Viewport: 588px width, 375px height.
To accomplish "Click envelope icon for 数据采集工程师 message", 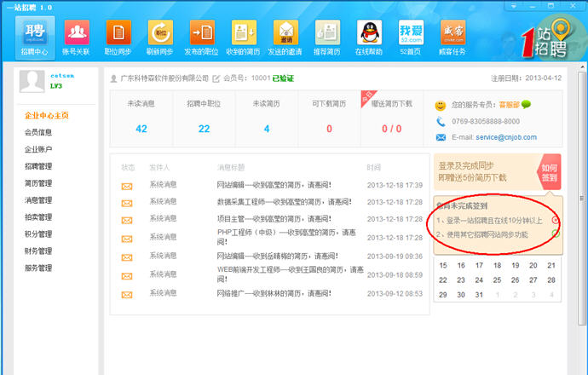I will click(x=127, y=203).
